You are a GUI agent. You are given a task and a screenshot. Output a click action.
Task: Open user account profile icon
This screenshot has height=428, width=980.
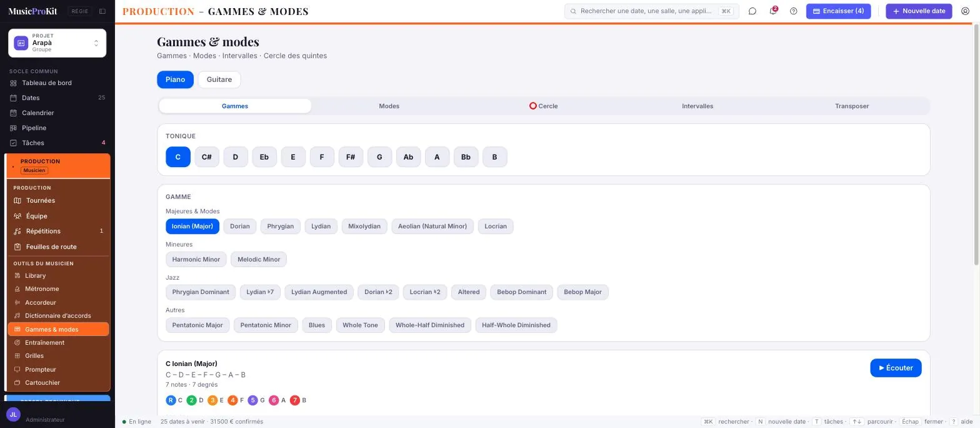click(965, 11)
